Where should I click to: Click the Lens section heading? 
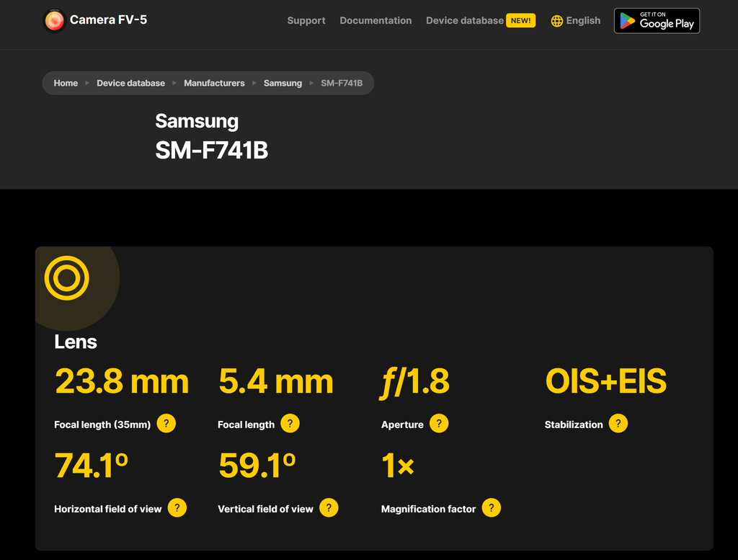click(75, 342)
